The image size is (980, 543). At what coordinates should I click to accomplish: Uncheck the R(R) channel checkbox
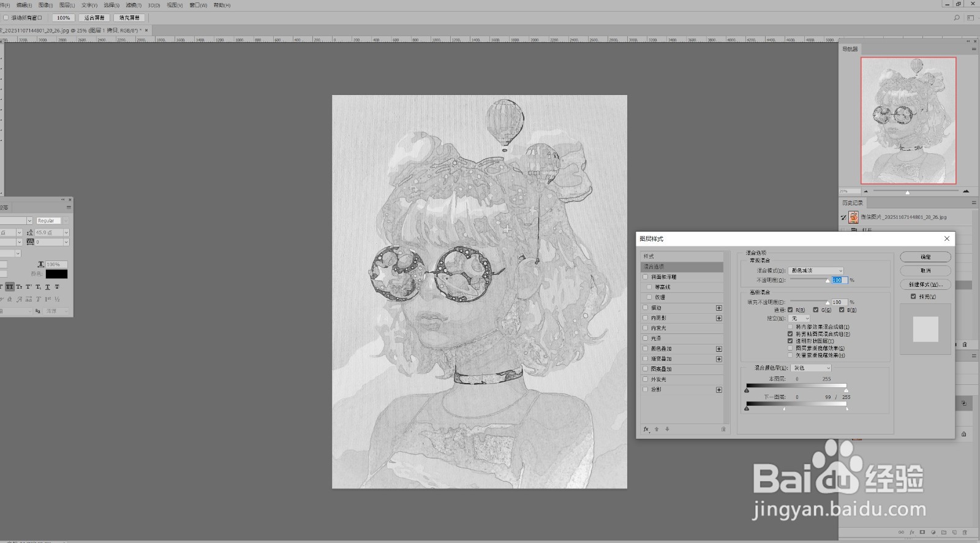(790, 310)
